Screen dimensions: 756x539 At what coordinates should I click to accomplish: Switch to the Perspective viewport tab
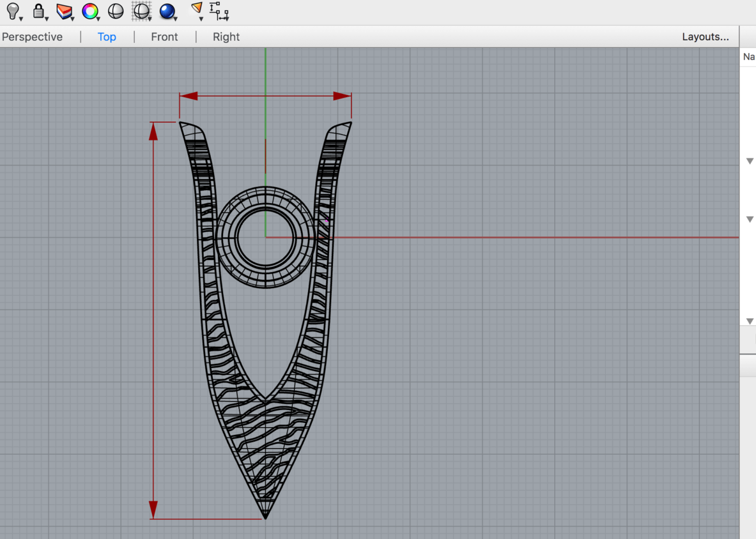pyautogui.click(x=32, y=37)
